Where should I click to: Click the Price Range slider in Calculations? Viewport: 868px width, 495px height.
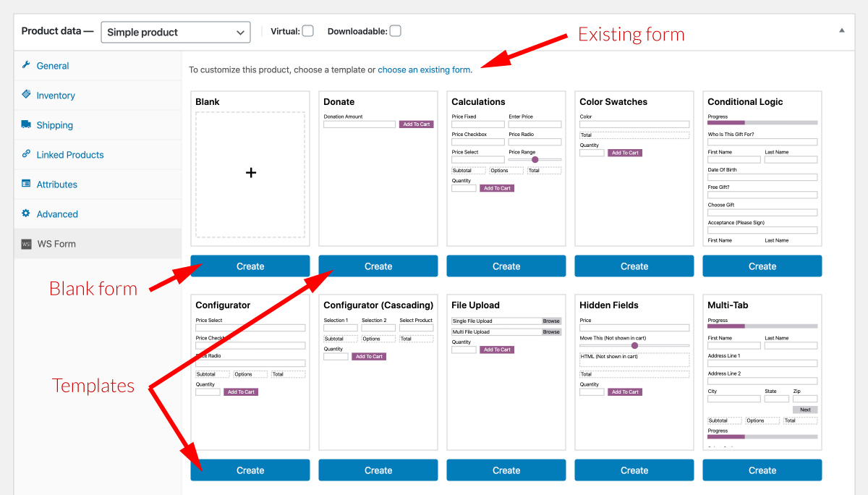[x=535, y=159]
